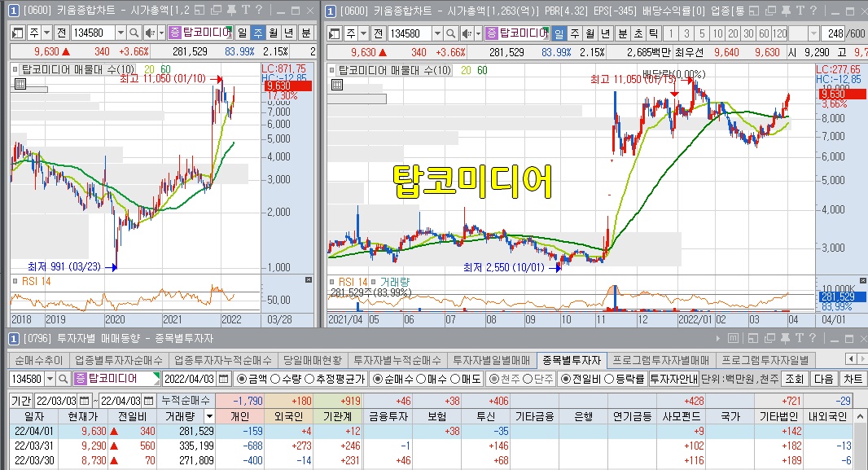The image size is (868, 470).
Task: Select the 순매수 radio button
Action: tap(378, 379)
